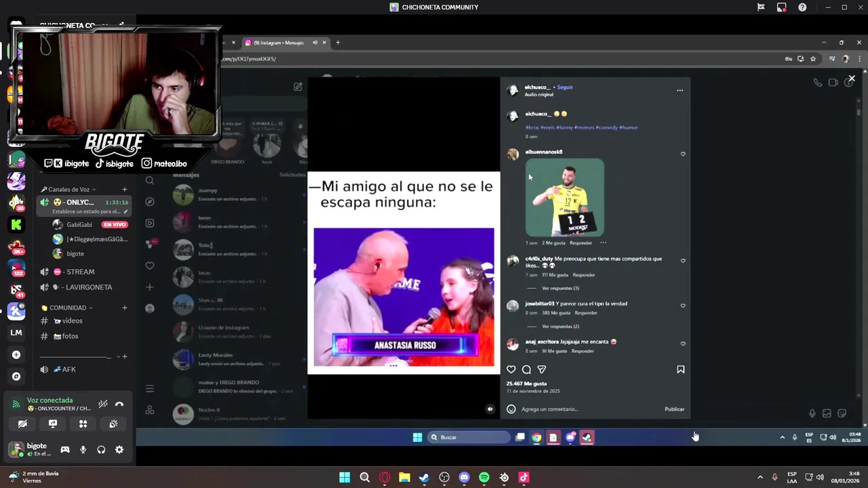Reply to josebittar03's comment
Image resolution: width=868 pixels, height=488 pixels.
pyautogui.click(x=586, y=312)
